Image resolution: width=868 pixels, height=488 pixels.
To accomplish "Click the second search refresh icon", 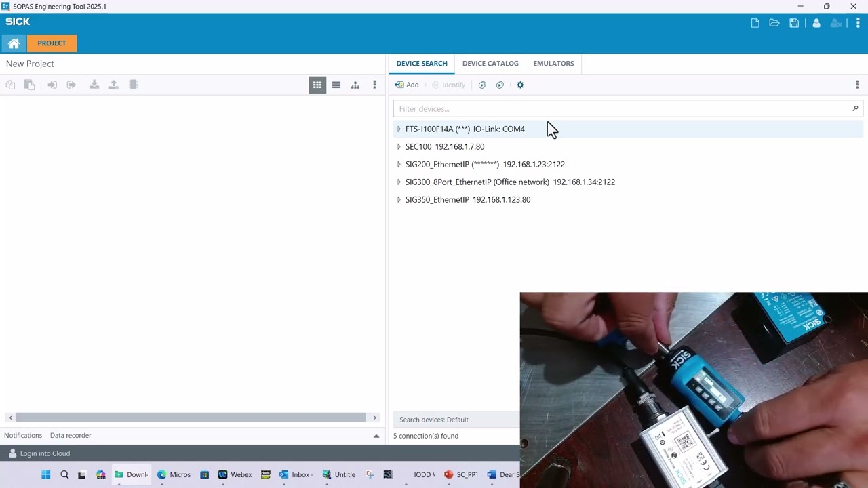I will 500,85.
